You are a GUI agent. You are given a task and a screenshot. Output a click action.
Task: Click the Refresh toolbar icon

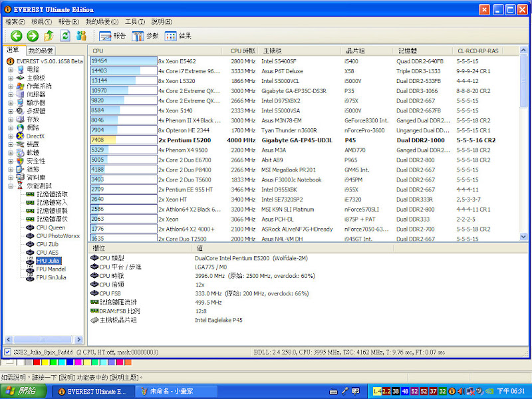(65, 36)
